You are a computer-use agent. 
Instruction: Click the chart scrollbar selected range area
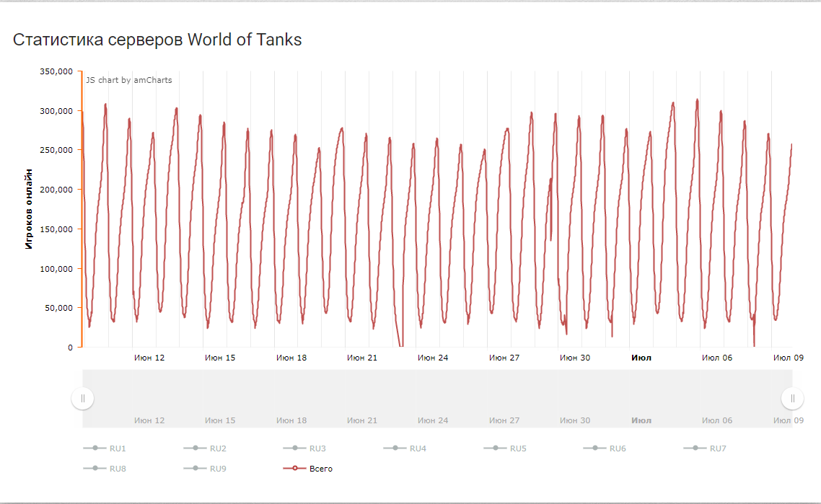[x=437, y=399]
